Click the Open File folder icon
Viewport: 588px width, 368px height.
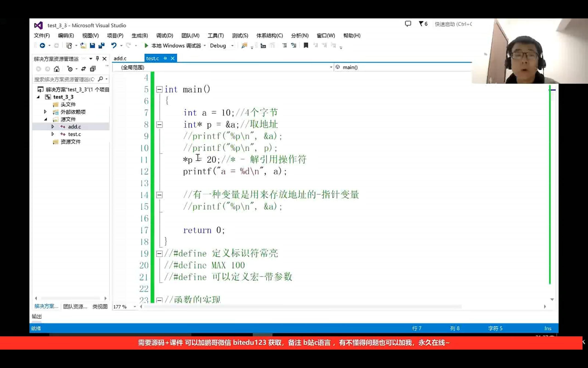coord(83,46)
